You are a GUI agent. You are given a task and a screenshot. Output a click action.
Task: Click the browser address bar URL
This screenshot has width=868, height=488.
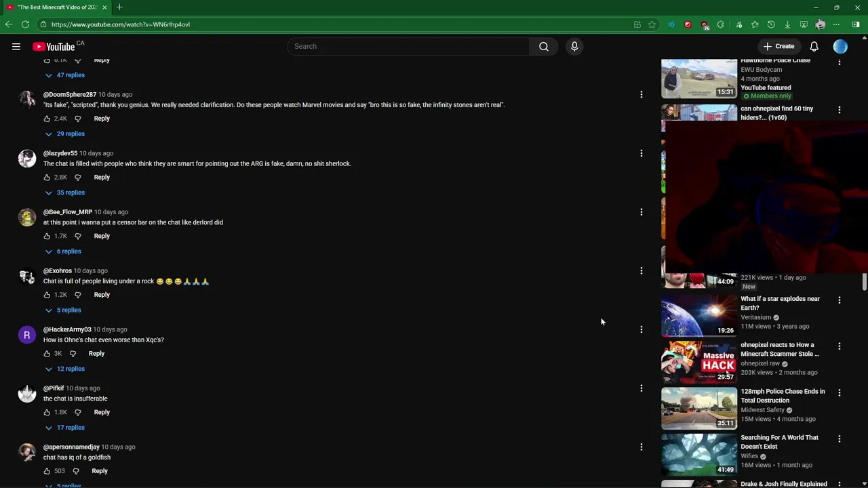[121, 24]
